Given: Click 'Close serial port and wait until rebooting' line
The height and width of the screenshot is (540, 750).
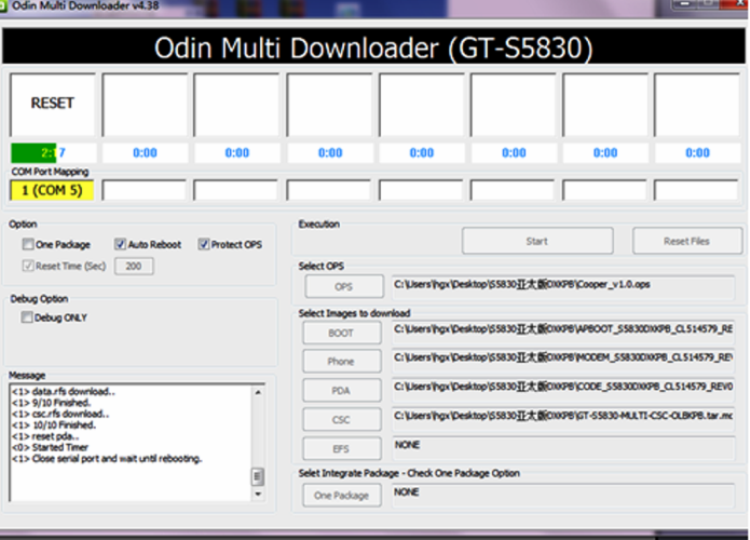Looking at the screenshot, I should coord(107,459).
